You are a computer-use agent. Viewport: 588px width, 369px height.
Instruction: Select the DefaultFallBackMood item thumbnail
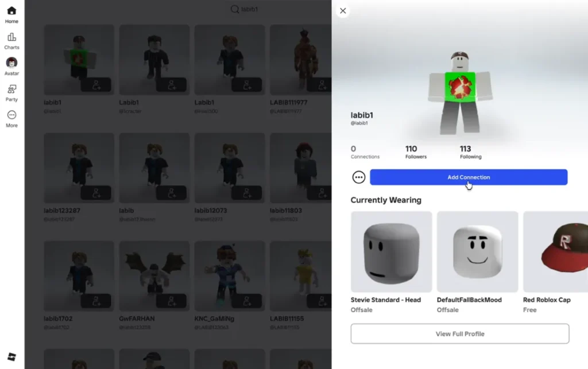[x=477, y=252]
